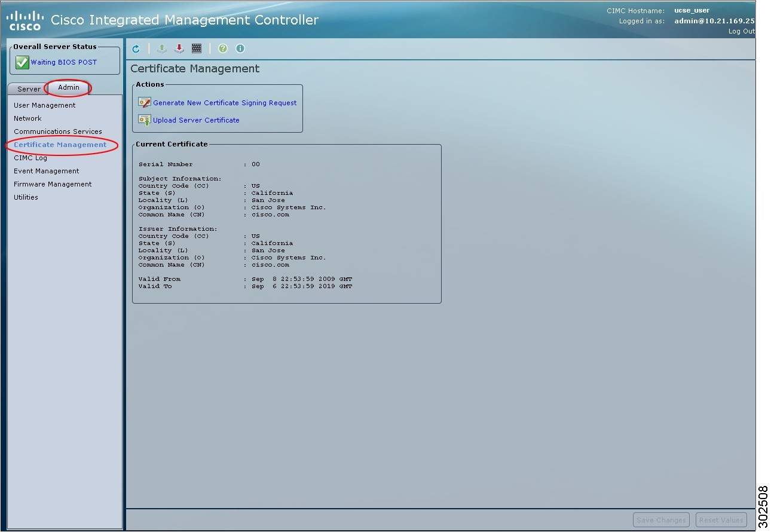Launch the KVM Console keyboard icon
771x532 pixels.
197,48
